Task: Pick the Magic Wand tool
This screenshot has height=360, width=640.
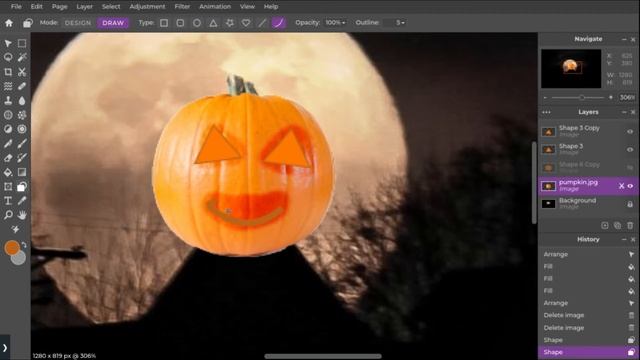Action: 22,58
